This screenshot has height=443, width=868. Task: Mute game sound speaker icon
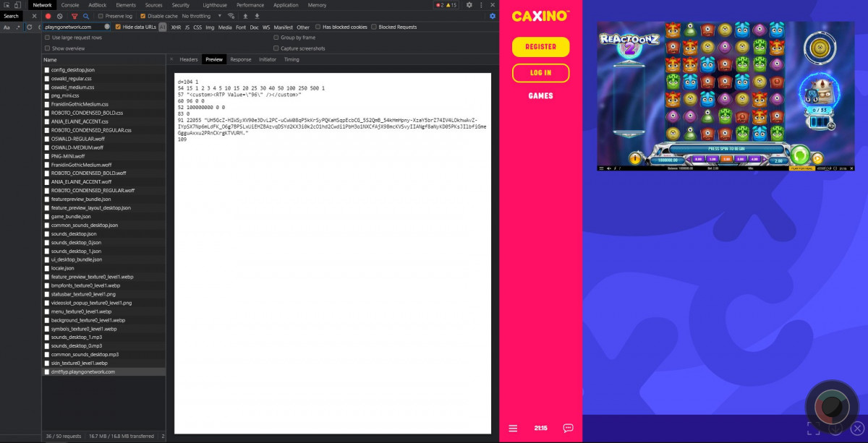[x=608, y=168]
